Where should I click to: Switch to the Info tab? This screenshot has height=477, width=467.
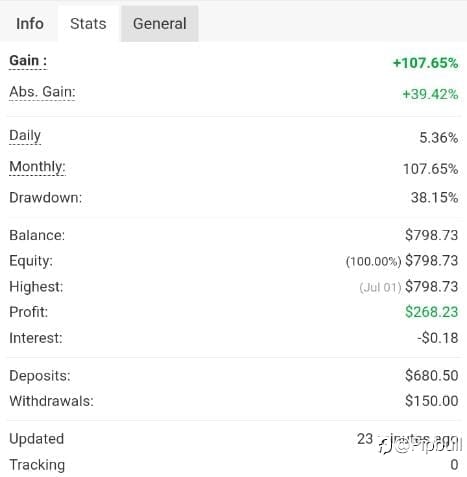30,24
